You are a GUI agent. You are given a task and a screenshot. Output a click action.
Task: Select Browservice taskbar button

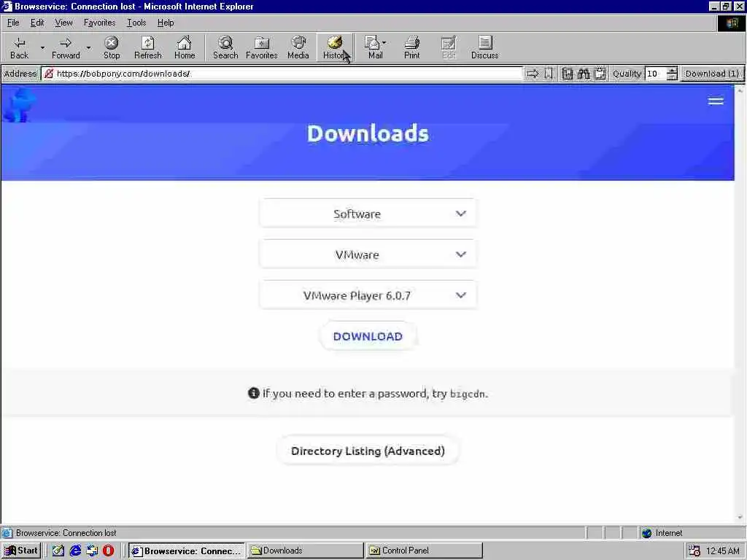click(186, 551)
